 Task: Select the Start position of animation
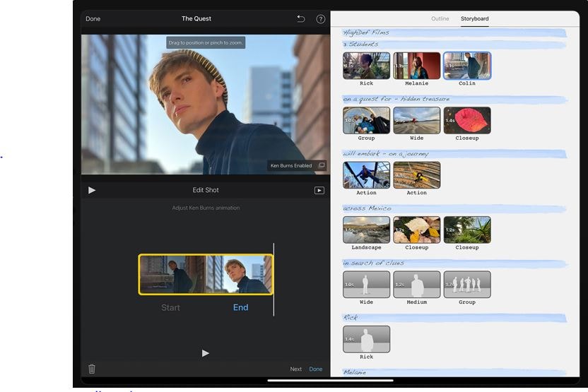(170, 308)
